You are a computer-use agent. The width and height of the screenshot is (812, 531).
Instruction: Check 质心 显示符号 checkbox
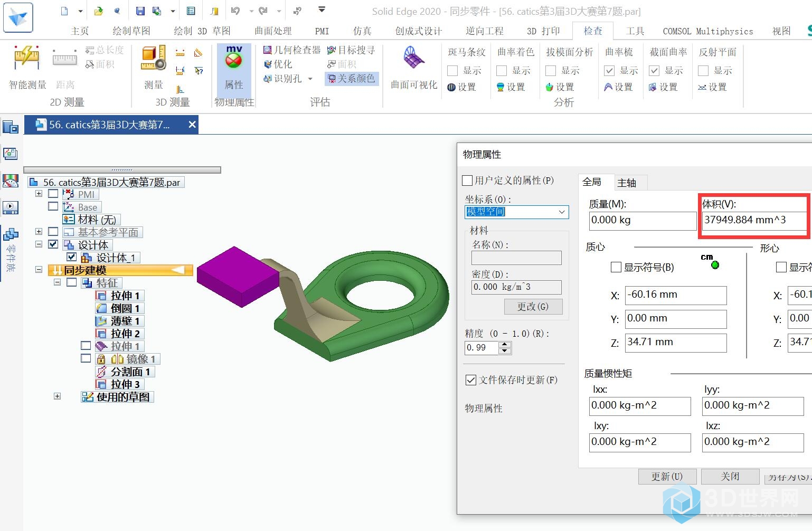[616, 267]
